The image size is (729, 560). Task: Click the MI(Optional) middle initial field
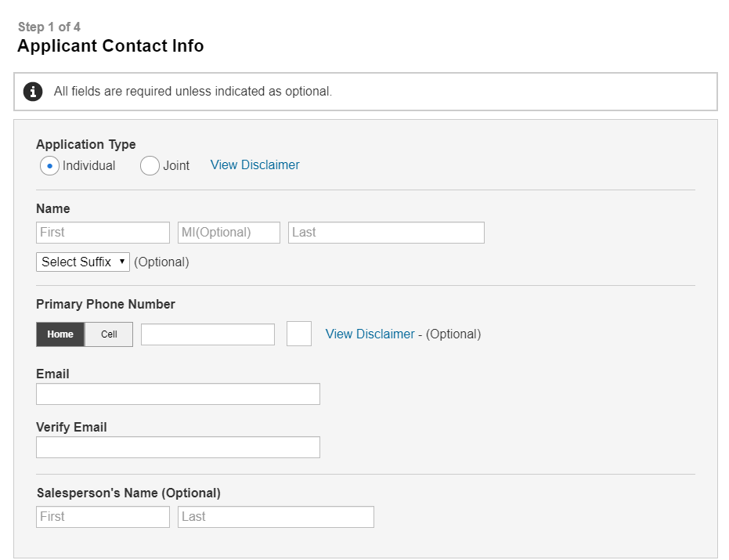tap(229, 233)
